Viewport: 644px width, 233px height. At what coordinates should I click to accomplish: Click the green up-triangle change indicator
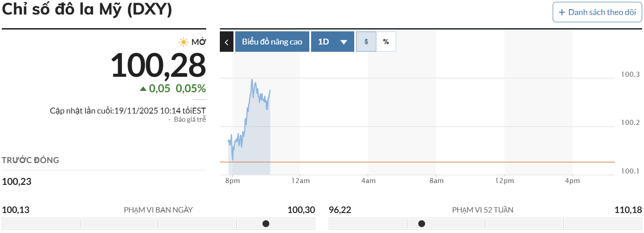(x=144, y=89)
